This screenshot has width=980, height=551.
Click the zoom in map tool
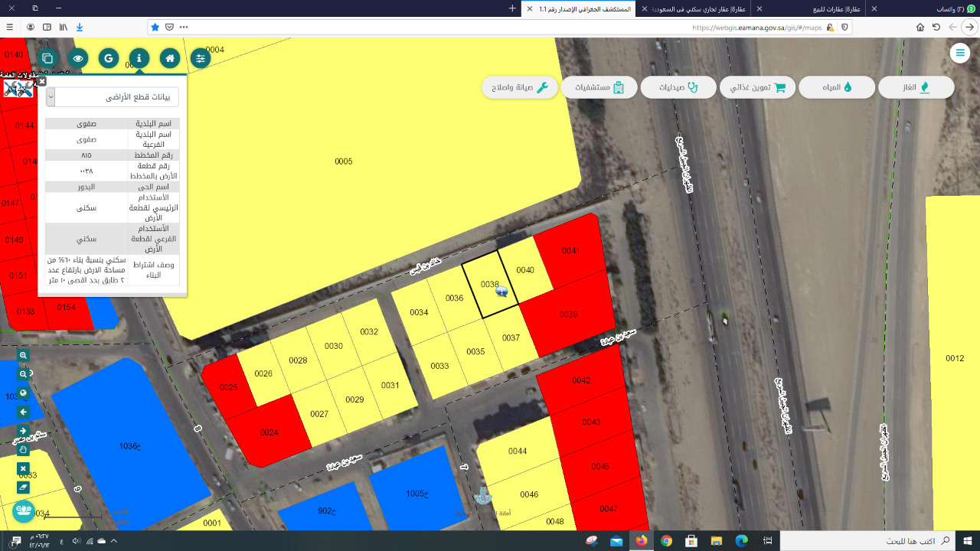23,356
